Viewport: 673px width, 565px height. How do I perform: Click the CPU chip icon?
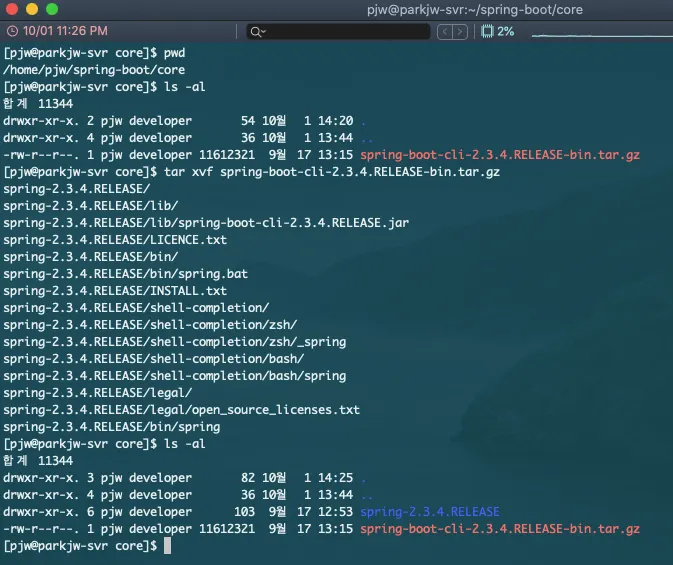487,31
